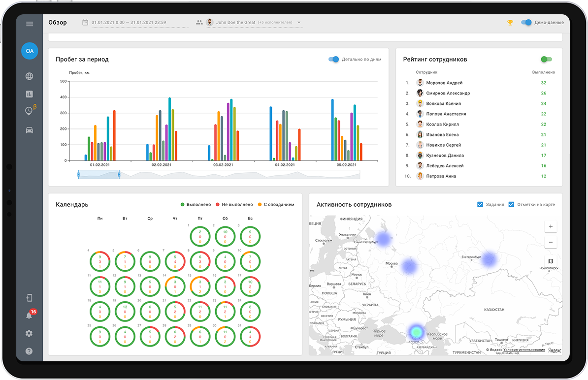Open the hamburger menu
Viewport: 588px width, 380px height.
coord(30,24)
